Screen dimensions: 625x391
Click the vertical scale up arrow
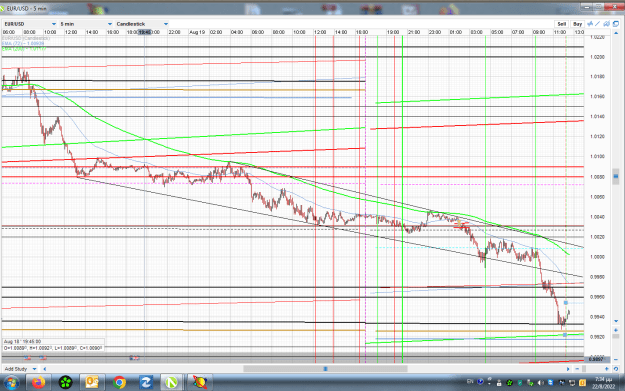click(616, 33)
